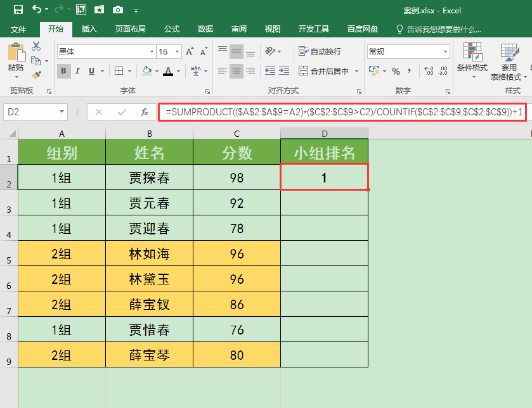The image size is (532, 408).
Task: Click the Increase Indent icon
Action: [x=284, y=71]
